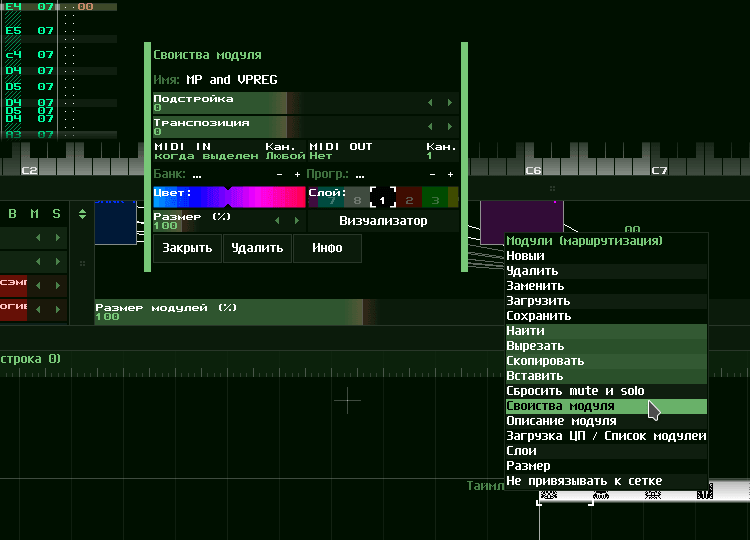Choose Описание модуля in the context menu
The image size is (750, 540).
click(x=607, y=421)
